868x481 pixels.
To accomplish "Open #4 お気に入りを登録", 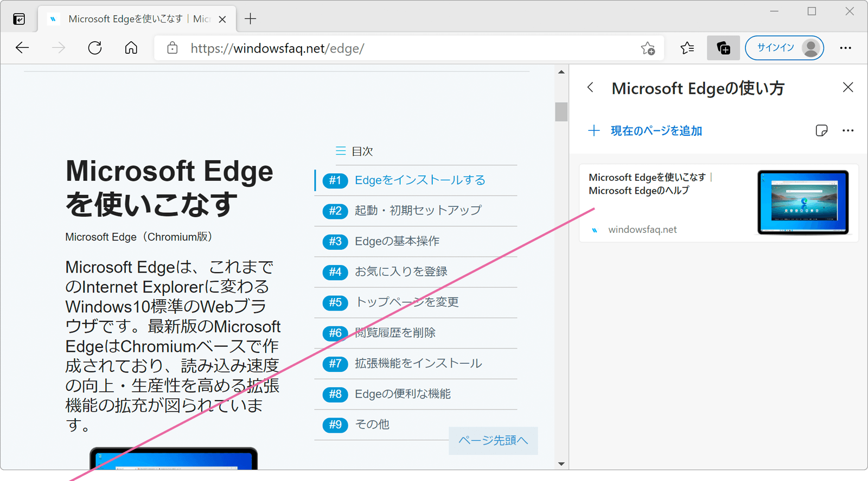I will click(x=416, y=271).
